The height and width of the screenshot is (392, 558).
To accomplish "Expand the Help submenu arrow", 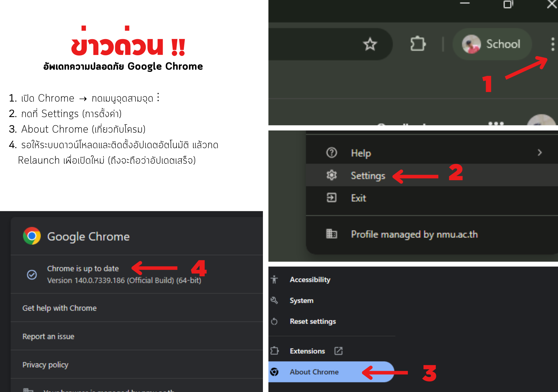I will click(539, 152).
